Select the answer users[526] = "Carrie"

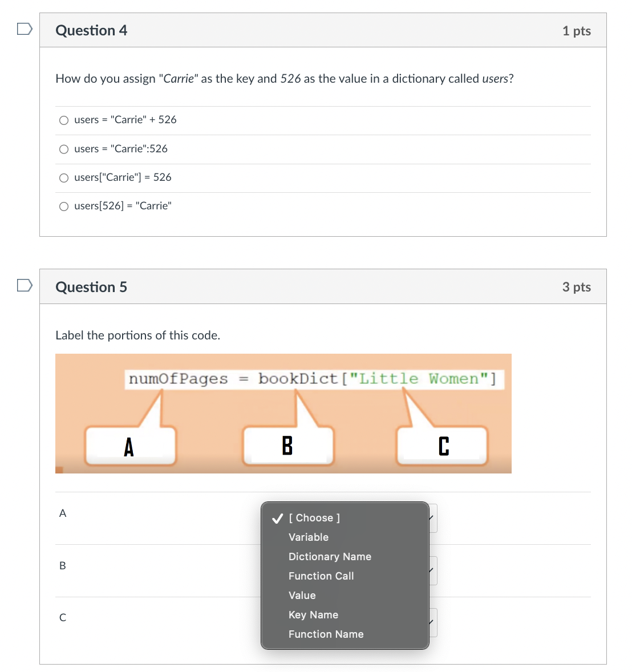click(x=64, y=206)
